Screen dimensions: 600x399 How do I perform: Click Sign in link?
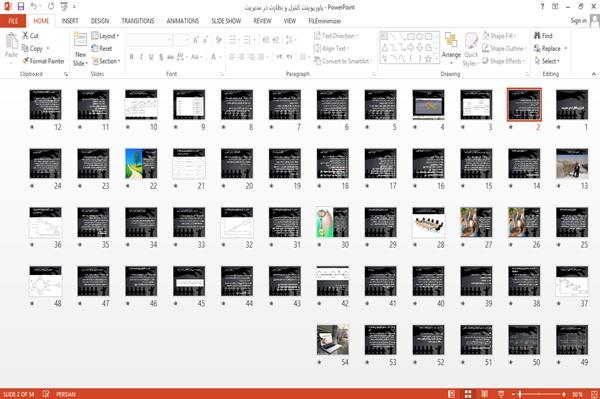pyautogui.click(x=578, y=21)
